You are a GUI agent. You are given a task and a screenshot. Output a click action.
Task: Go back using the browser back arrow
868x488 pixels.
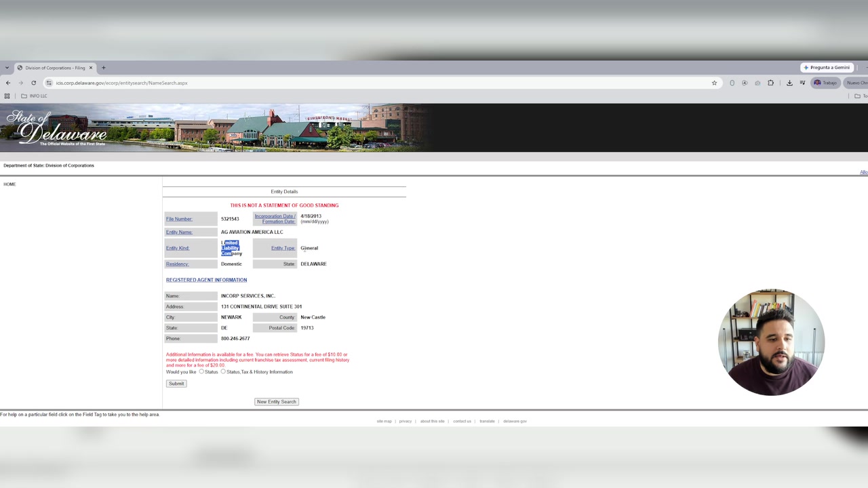point(8,83)
